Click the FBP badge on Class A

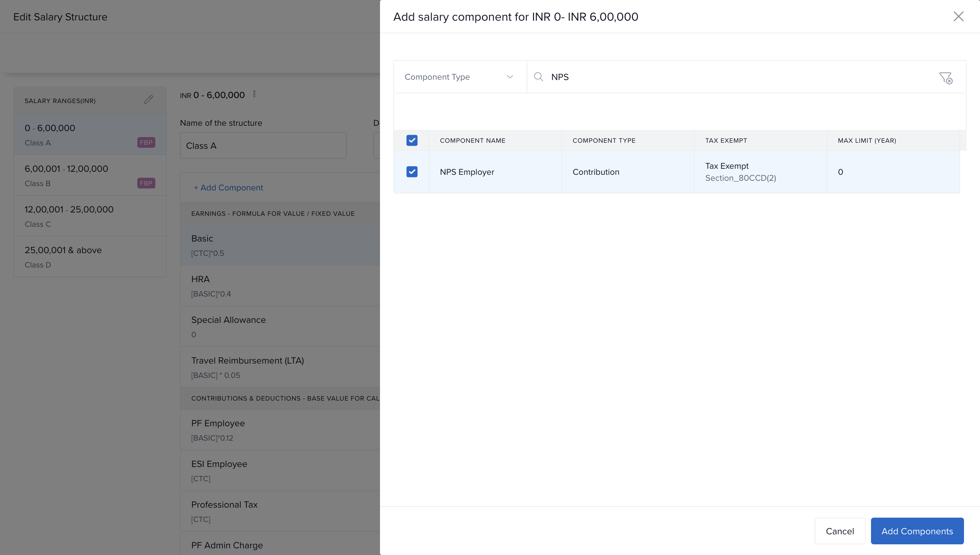point(146,142)
